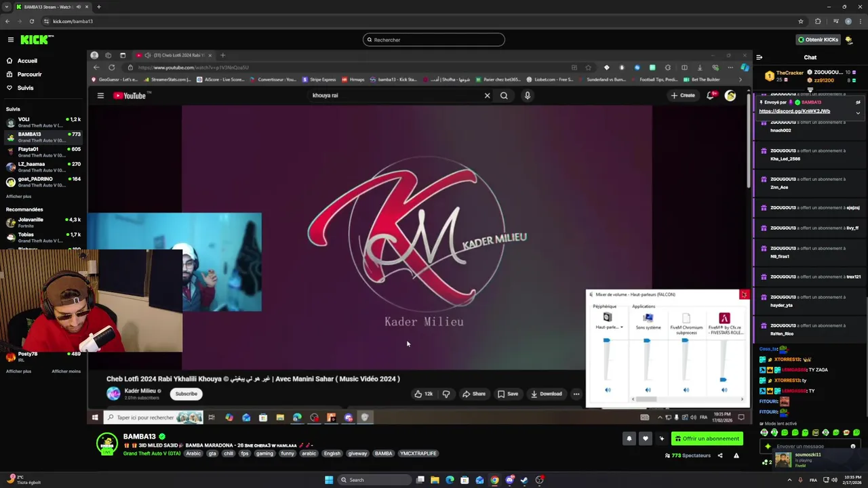Click the Obtenir KICKs button
This screenshot has height=488, width=868.
tap(818, 40)
